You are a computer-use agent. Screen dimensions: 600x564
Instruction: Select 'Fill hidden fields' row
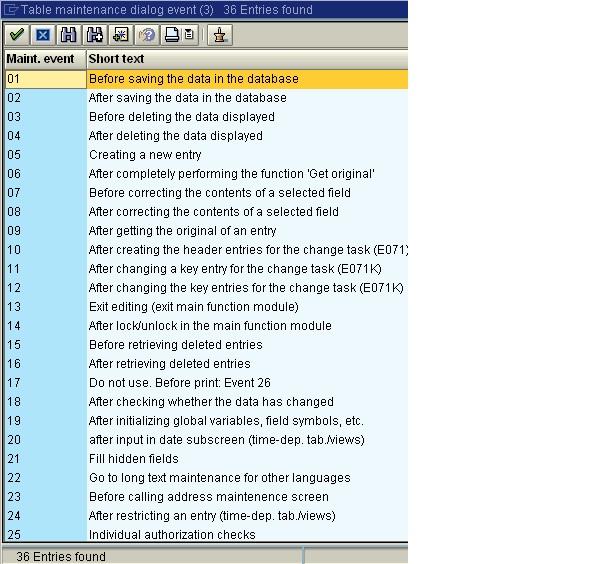(x=248, y=459)
